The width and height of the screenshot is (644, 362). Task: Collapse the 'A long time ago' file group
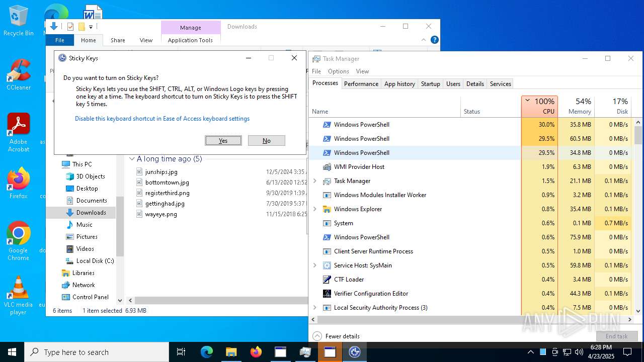[x=132, y=159]
